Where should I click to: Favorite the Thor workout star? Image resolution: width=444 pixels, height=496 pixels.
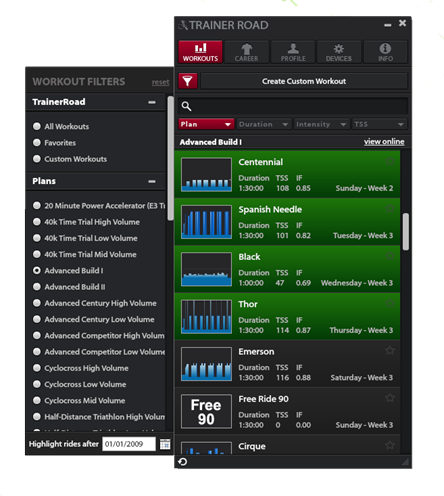pos(390,303)
